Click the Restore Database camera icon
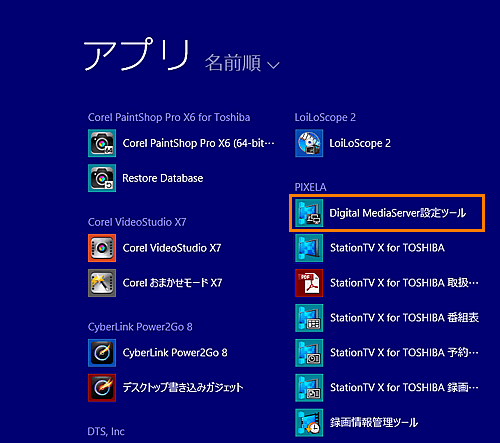 pyautogui.click(x=102, y=178)
